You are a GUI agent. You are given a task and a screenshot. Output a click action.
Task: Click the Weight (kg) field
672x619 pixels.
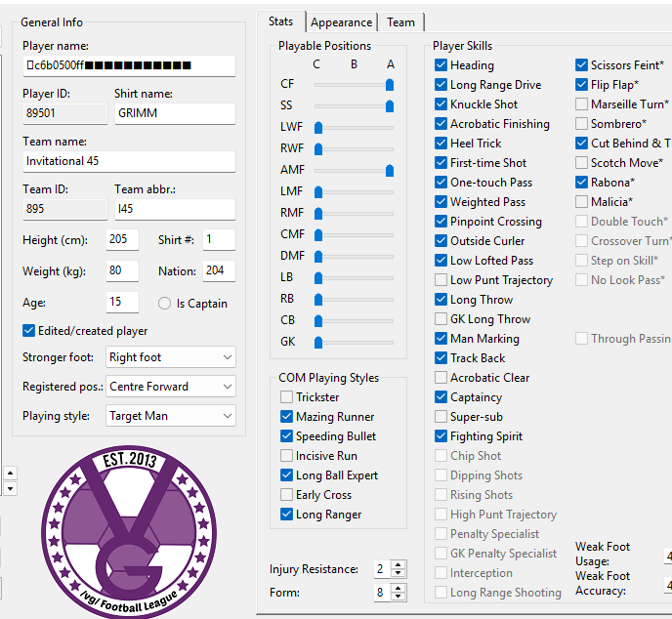(x=122, y=270)
